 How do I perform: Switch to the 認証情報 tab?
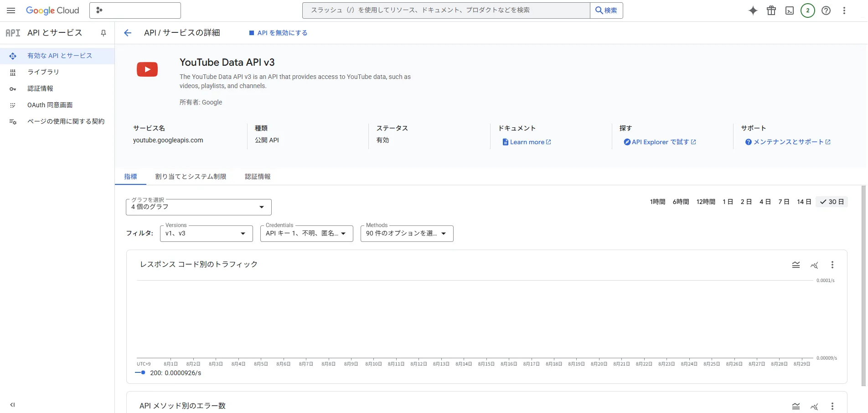click(258, 177)
